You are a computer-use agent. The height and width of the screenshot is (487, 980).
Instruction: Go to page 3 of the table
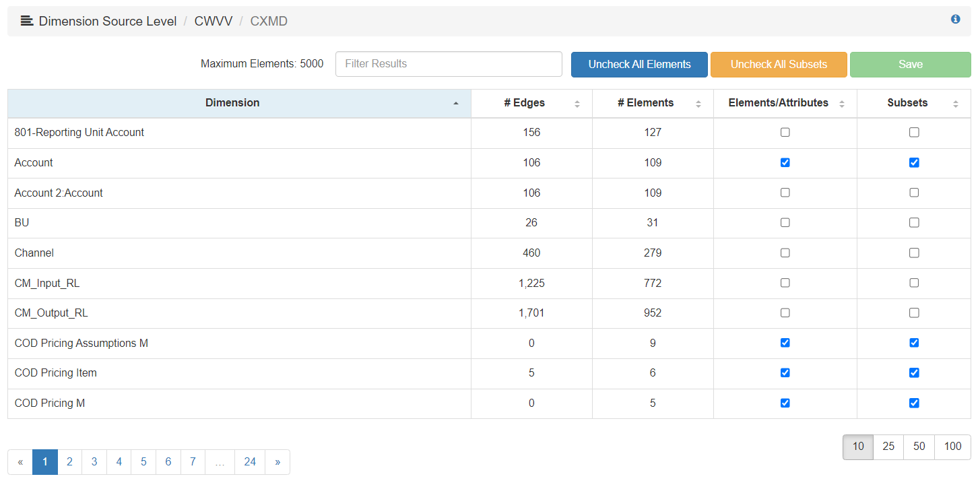tap(94, 462)
